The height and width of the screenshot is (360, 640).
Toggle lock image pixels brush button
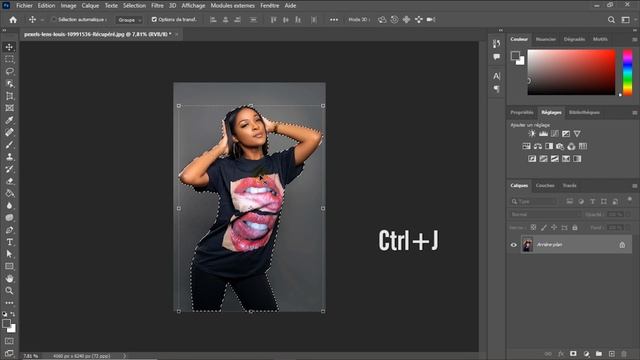coord(544,227)
